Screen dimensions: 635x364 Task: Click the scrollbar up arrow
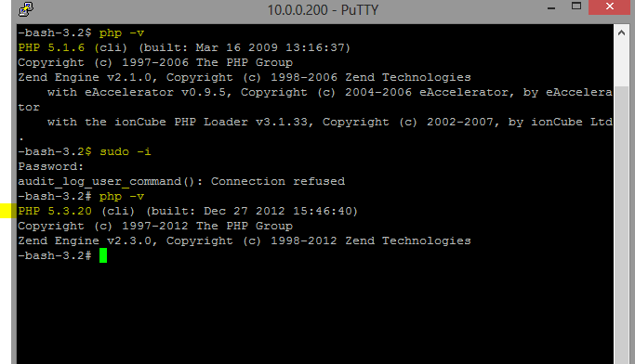coord(622,33)
